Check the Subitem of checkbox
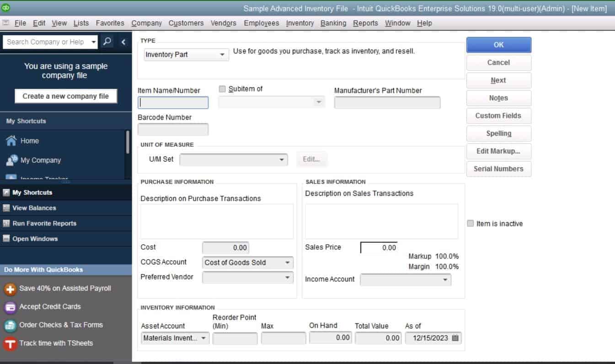This screenshot has width=615, height=364. point(223,89)
